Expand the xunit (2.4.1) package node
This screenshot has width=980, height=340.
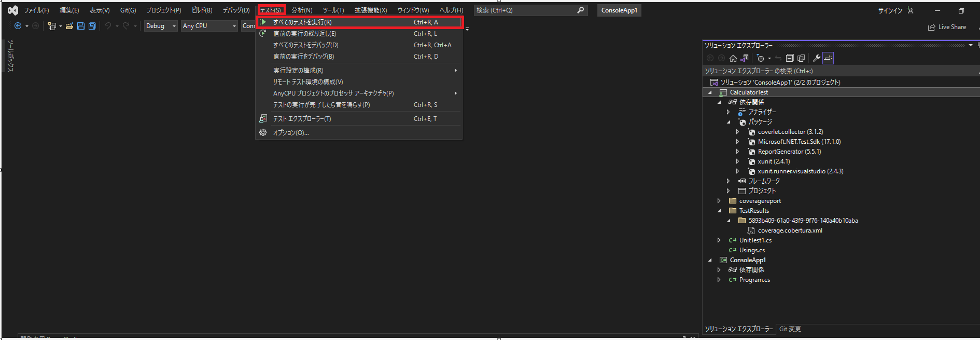[738, 161]
